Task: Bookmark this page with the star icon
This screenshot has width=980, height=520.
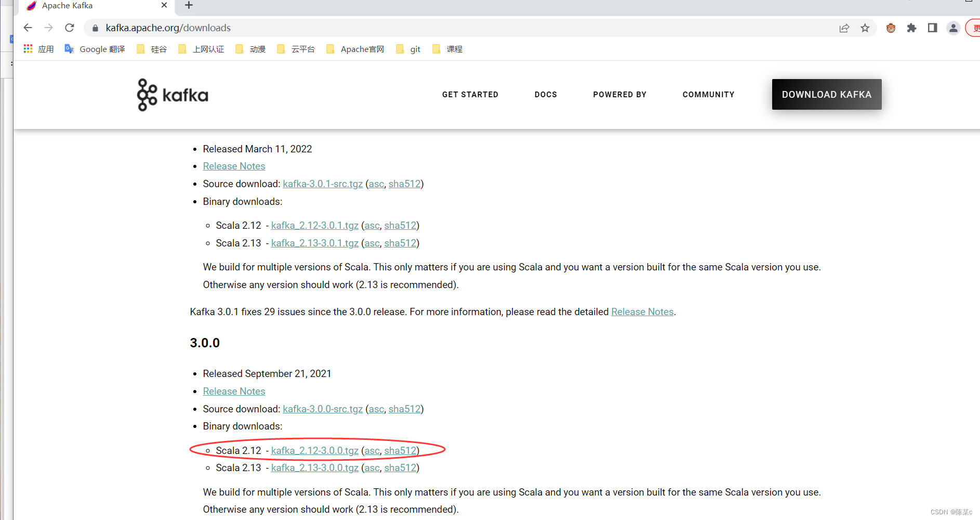Action: pyautogui.click(x=865, y=28)
